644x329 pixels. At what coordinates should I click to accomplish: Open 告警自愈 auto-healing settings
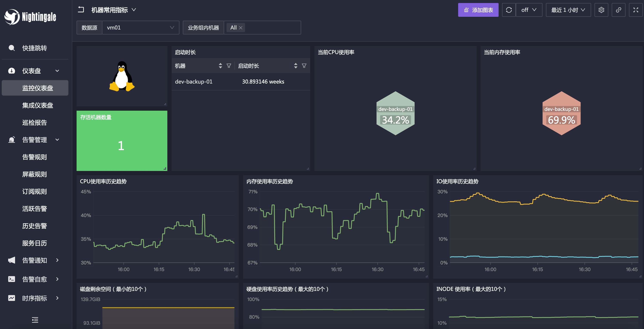[34, 279]
